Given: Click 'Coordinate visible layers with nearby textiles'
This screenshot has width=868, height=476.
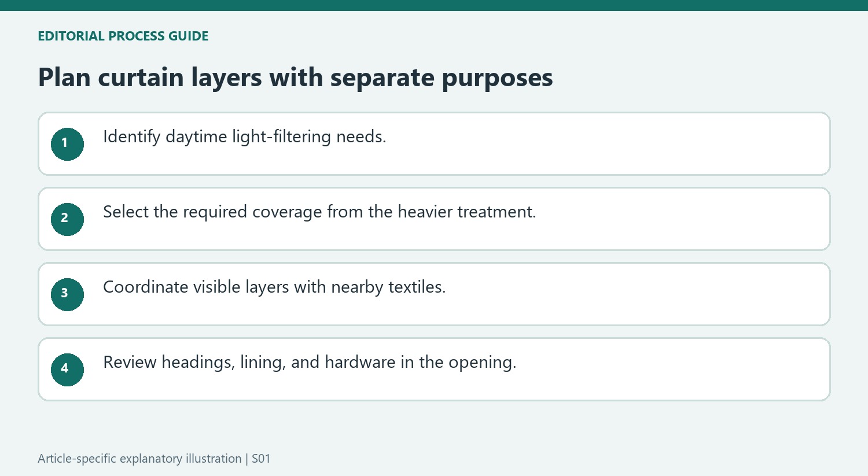Looking at the screenshot, I should point(274,287).
